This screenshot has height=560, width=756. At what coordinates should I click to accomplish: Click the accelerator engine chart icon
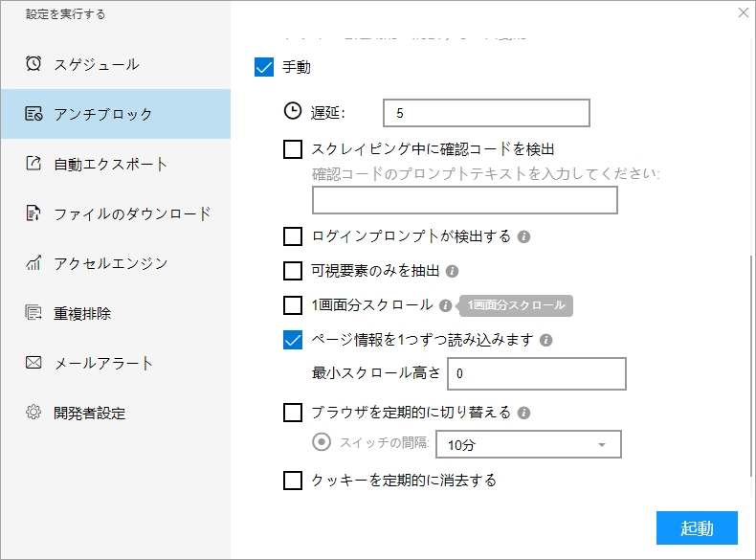click(x=33, y=263)
